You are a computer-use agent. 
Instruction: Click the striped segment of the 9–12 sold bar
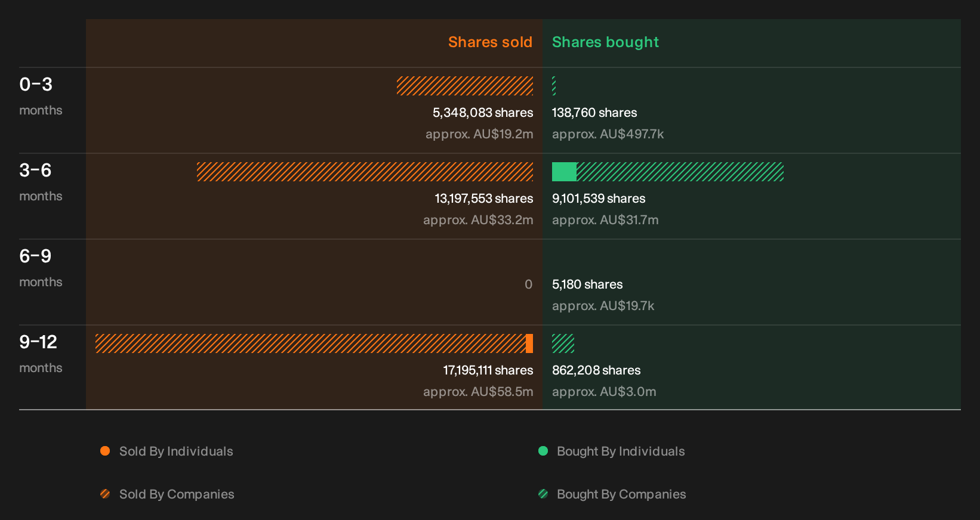pyautogui.click(x=310, y=343)
